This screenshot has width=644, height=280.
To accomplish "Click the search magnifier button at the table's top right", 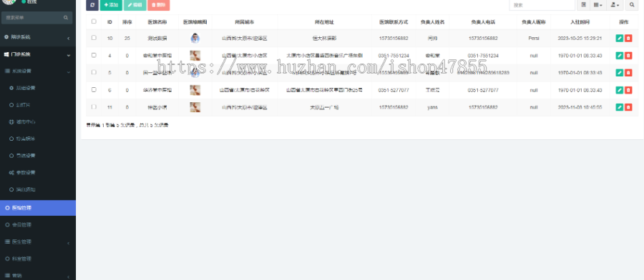I will tap(632, 5).
